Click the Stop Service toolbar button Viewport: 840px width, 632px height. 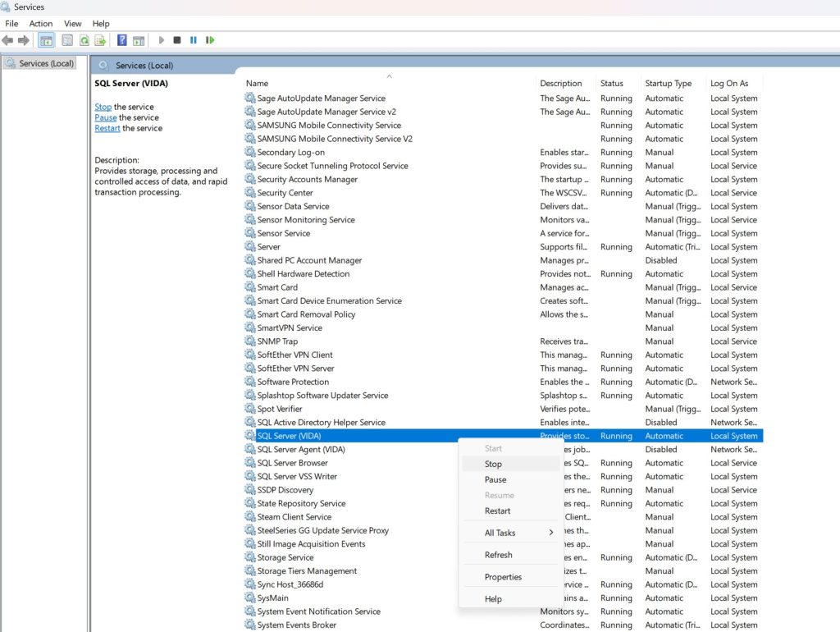177,39
